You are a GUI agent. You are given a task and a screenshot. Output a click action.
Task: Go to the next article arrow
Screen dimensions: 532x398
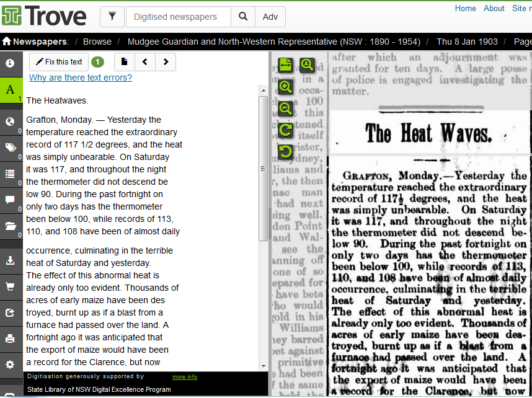tap(166, 62)
